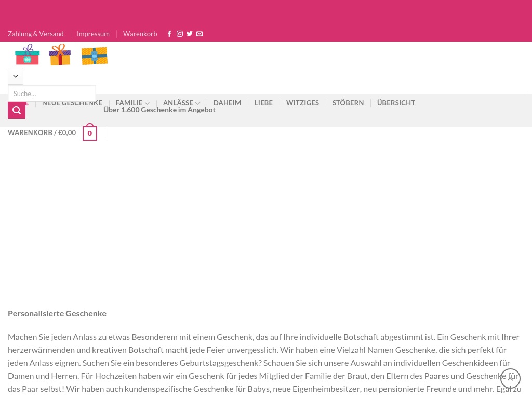Open the Facebook social icon
Viewport: 532px width, 399px height.
point(169,34)
